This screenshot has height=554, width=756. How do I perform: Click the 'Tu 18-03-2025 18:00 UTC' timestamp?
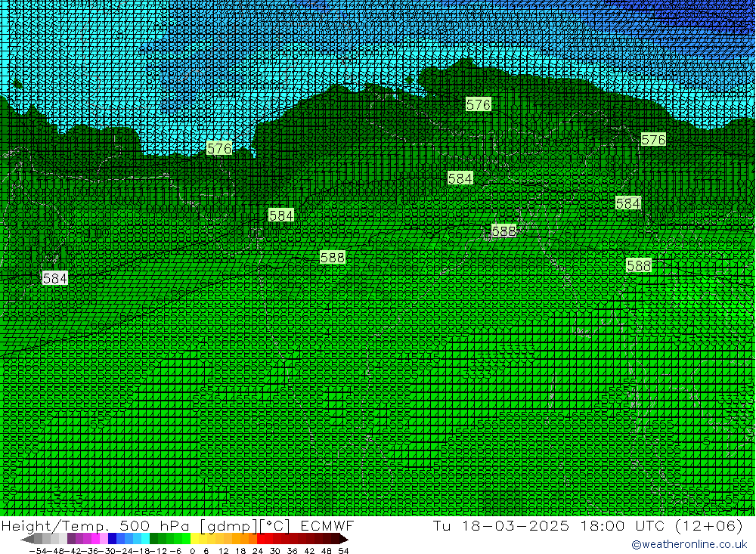click(549, 525)
